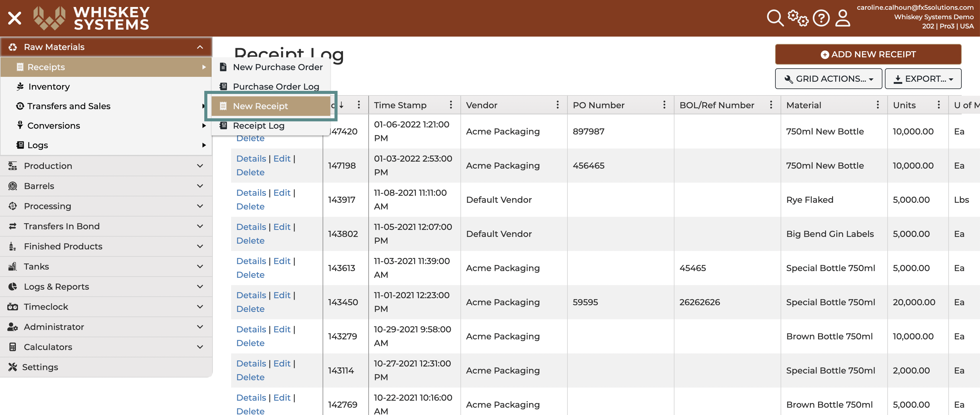
Task: Click the Add New Receipt button
Action: [x=868, y=54]
